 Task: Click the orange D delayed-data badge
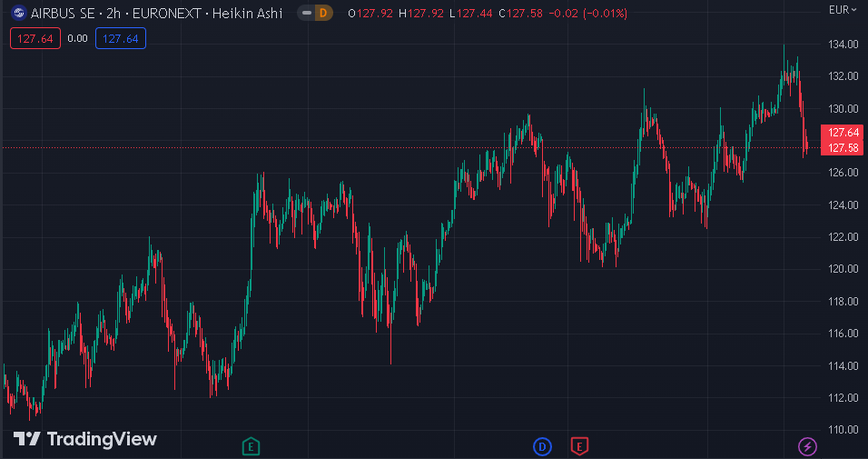pos(321,14)
